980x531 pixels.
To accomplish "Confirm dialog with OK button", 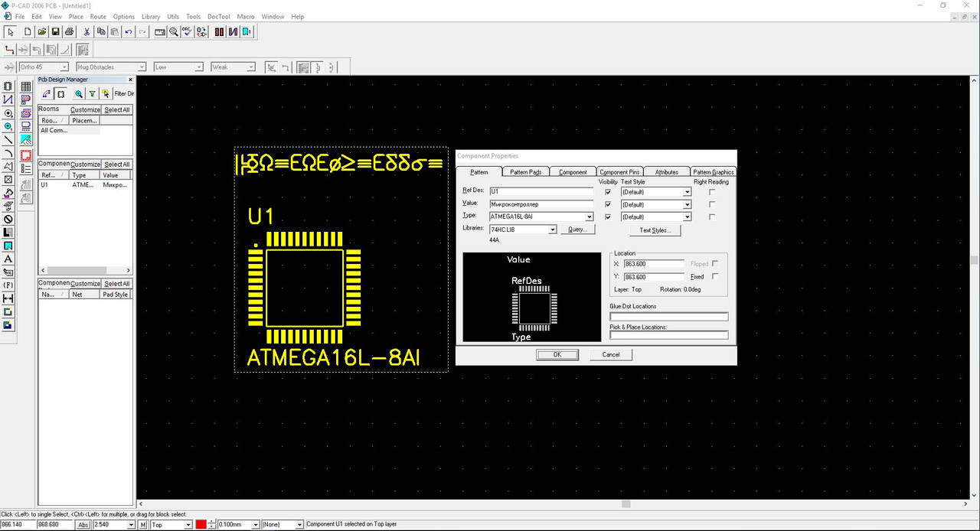I will coord(557,355).
